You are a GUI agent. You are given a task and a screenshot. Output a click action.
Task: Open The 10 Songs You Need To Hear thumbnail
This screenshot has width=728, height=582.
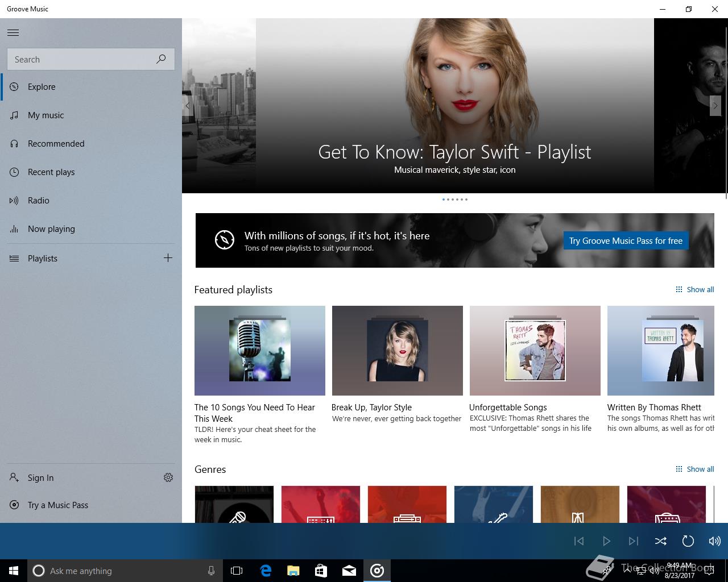pos(260,351)
